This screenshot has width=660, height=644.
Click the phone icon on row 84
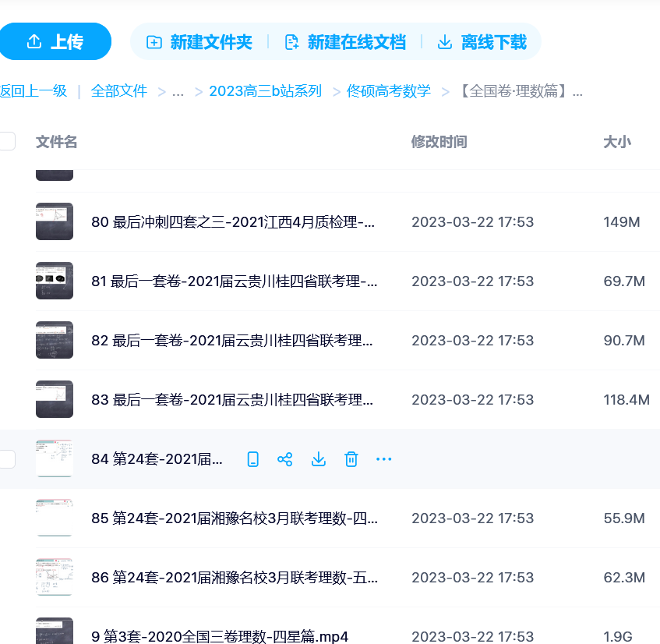252,459
